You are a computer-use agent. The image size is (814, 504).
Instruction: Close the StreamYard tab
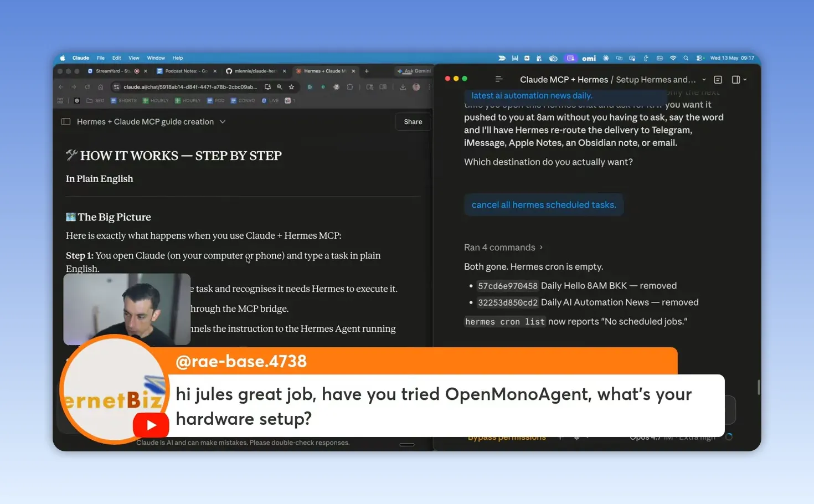[x=146, y=71]
